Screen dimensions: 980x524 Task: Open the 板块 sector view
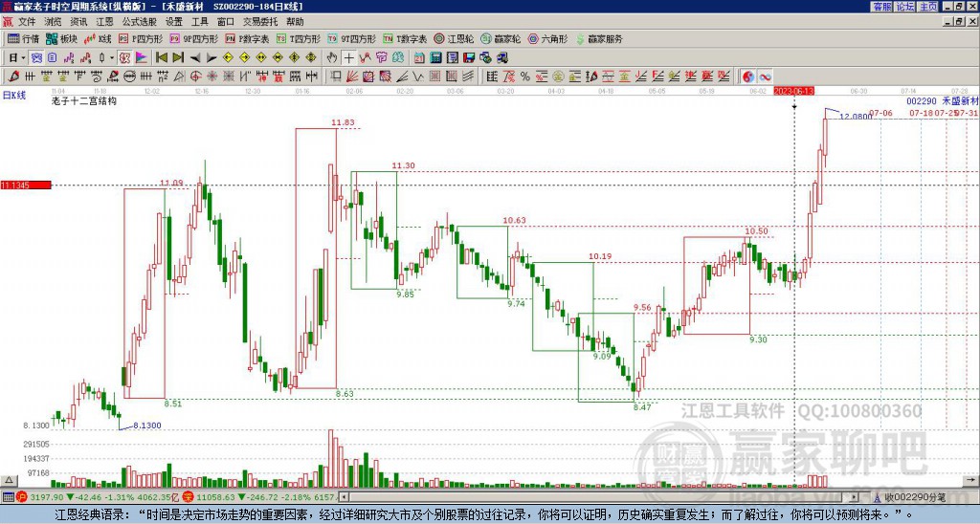(62, 38)
